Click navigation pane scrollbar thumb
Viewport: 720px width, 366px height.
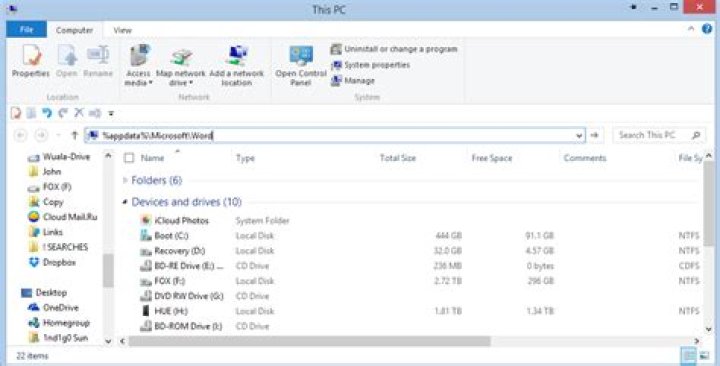108,270
